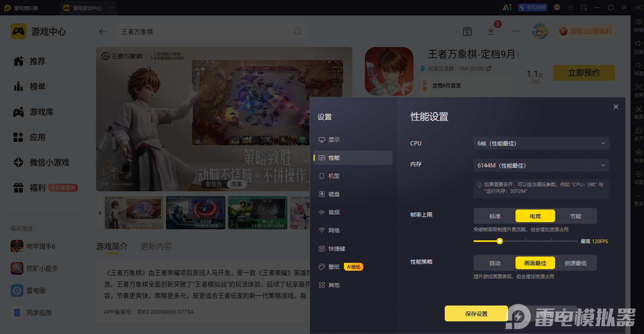Open the CPU cores dropdown
The height and width of the screenshot is (334, 644).
point(541,143)
